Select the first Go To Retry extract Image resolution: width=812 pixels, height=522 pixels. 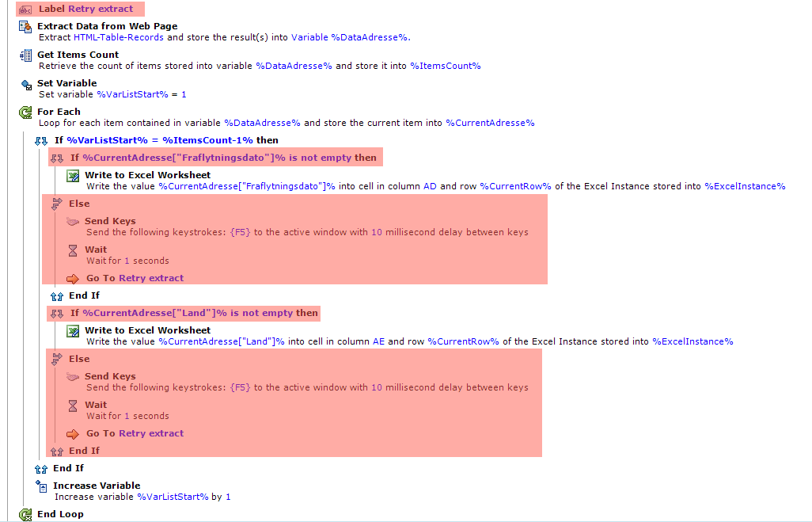(135, 278)
